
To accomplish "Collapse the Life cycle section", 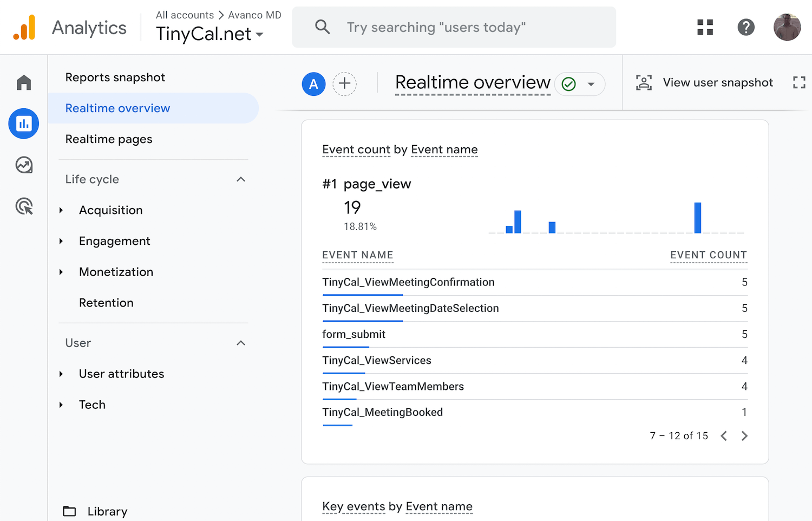I will (241, 179).
